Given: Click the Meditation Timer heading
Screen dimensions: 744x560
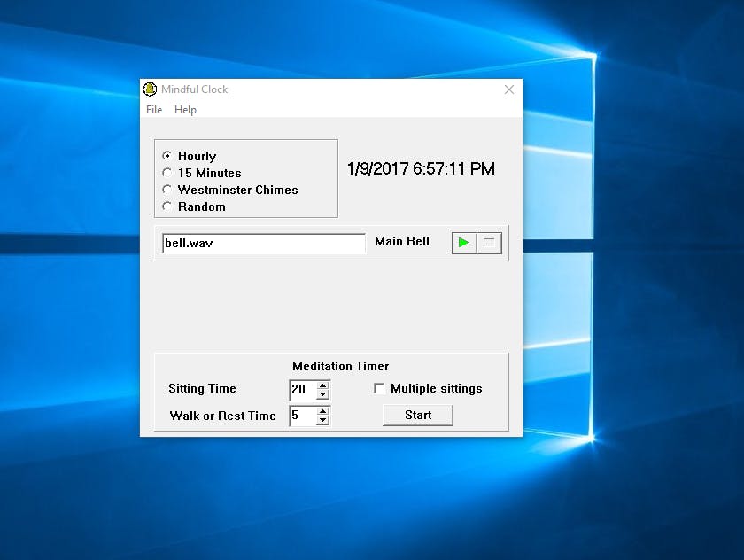Looking at the screenshot, I should 341,366.
